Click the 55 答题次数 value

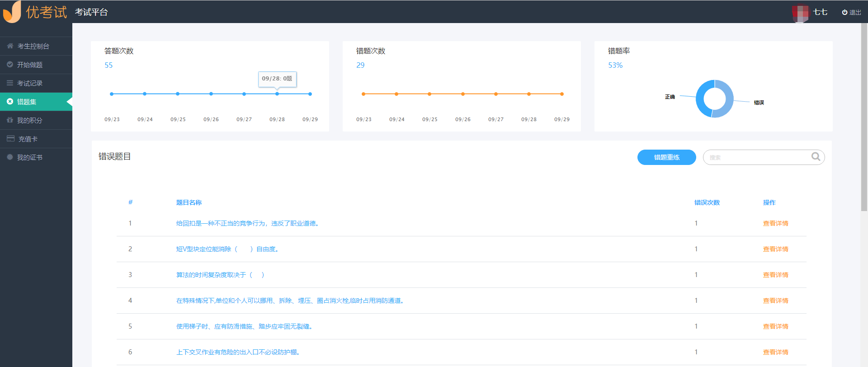[108, 65]
